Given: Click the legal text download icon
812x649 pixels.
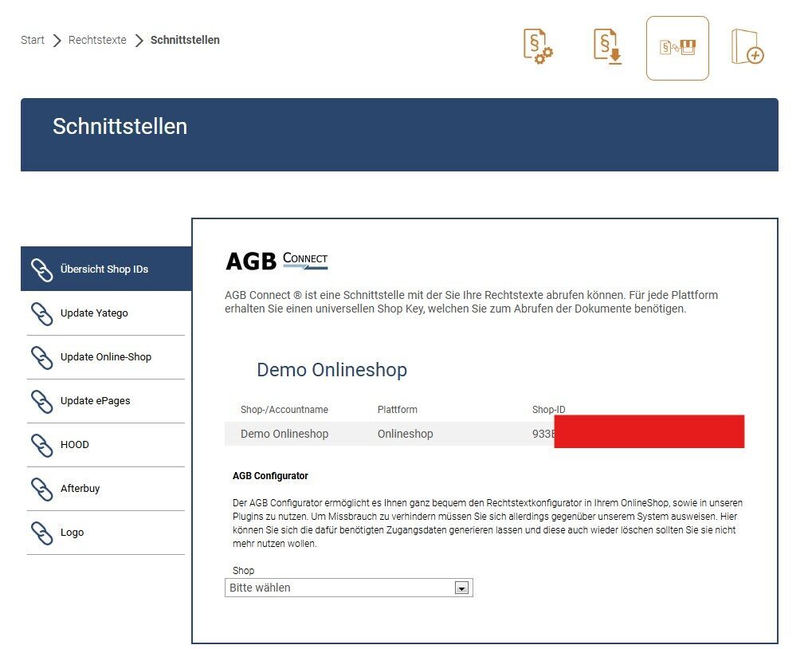Looking at the screenshot, I should coord(607,47).
